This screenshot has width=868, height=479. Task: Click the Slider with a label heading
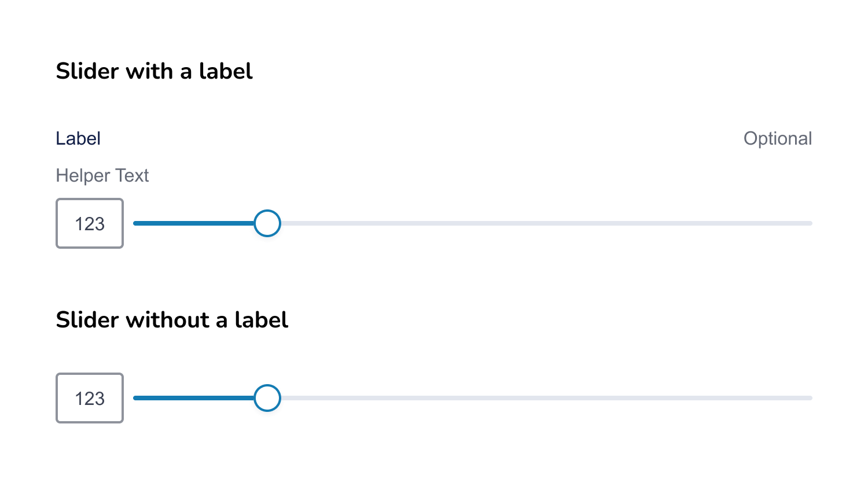tap(154, 71)
